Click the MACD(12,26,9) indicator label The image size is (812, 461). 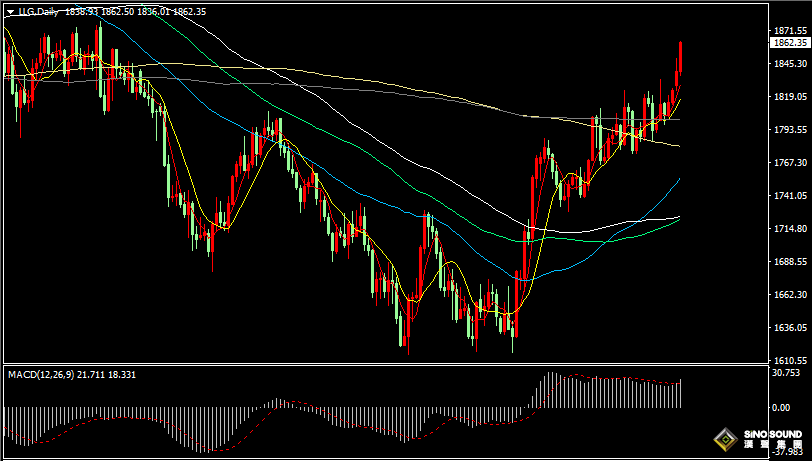click(x=42, y=374)
